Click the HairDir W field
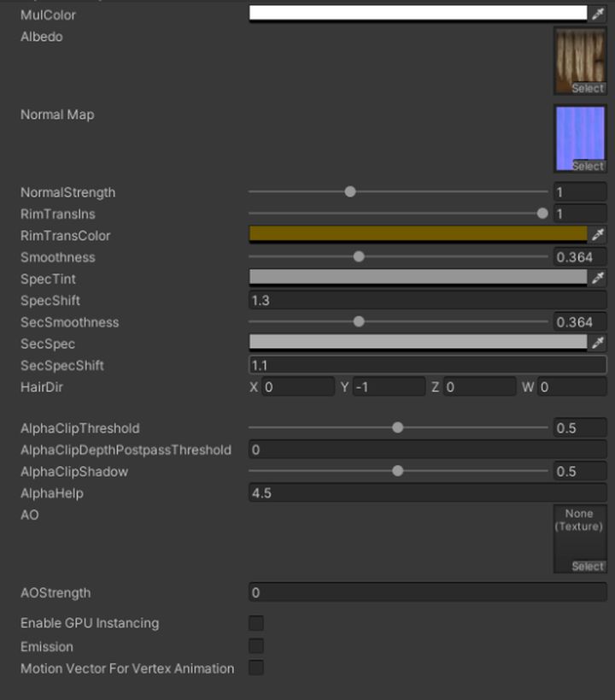This screenshot has height=700, width=615. click(572, 386)
